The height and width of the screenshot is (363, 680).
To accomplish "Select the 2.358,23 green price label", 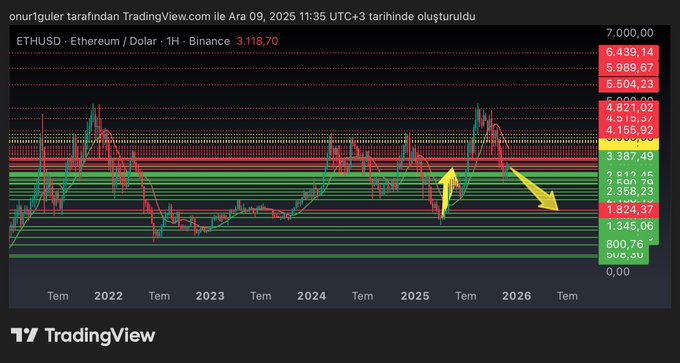I will 628,192.
